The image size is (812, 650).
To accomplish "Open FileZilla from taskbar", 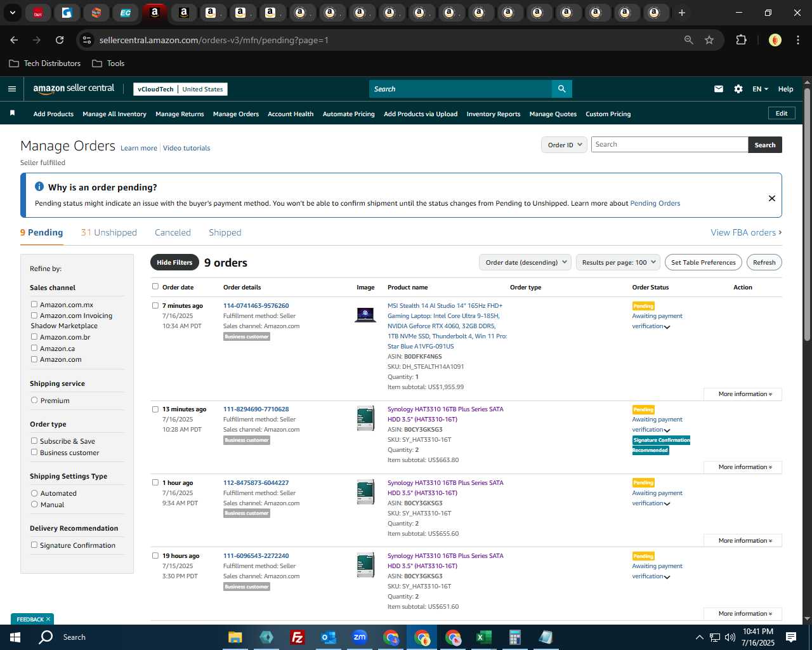I will 297,637.
